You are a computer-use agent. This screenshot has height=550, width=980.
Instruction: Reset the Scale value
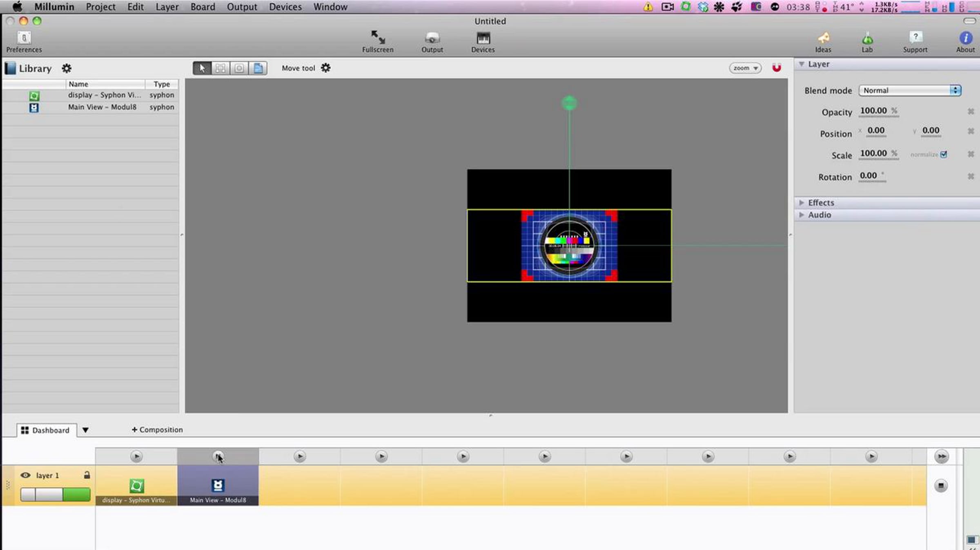pyautogui.click(x=971, y=154)
